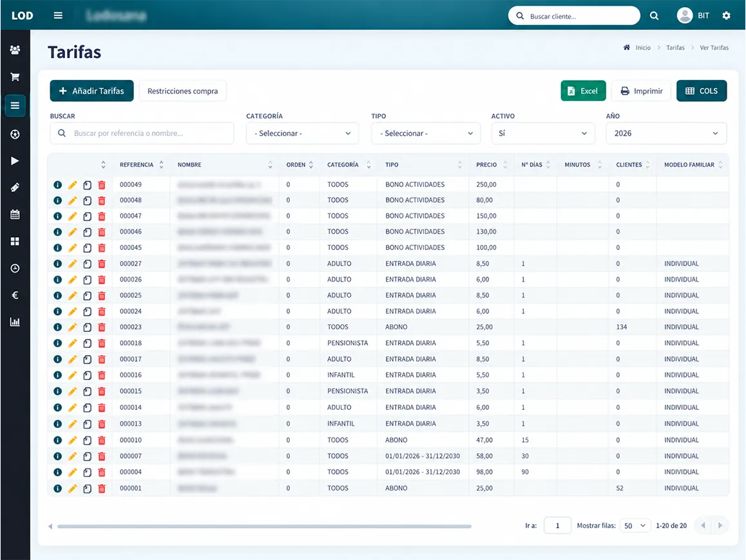Click INFANTIL cell in row 000016
This screenshot has height=560, width=746.
click(341, 375)
